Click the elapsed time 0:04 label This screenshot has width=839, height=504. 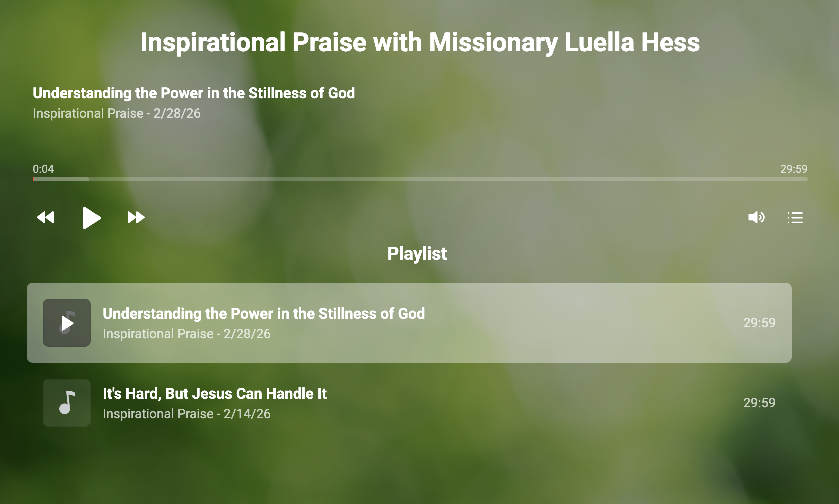pos(43,169)
